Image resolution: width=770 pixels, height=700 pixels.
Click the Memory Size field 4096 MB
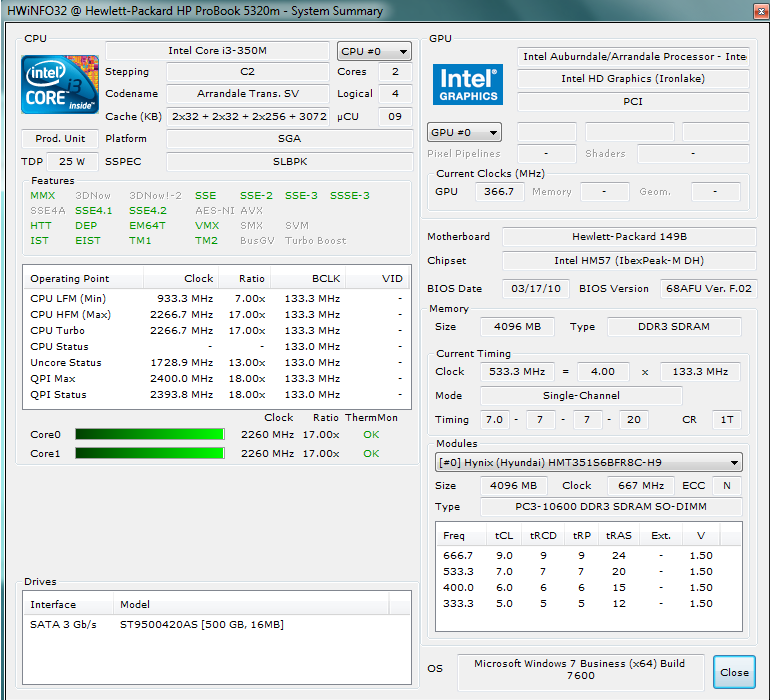(x=517, y=327)
